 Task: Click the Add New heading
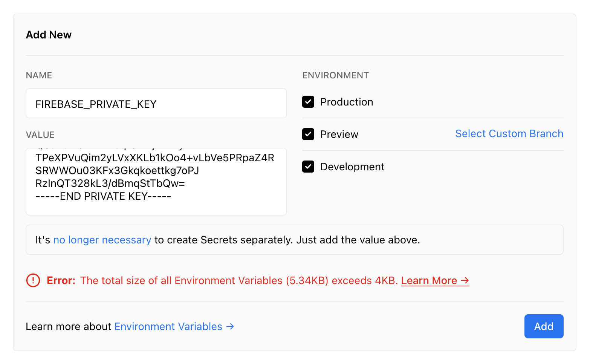point(49,35)
